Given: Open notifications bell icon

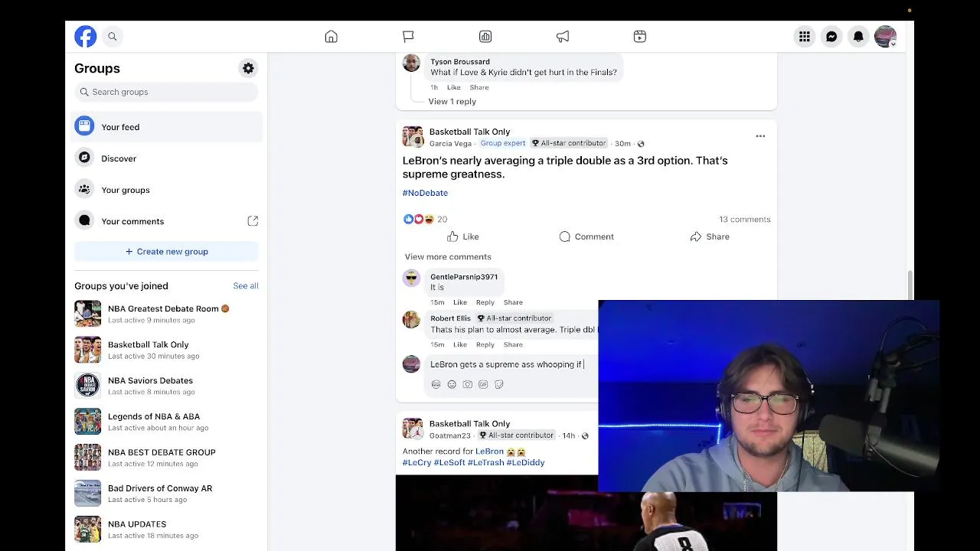Looking at the screenshot, I should 858,37.
